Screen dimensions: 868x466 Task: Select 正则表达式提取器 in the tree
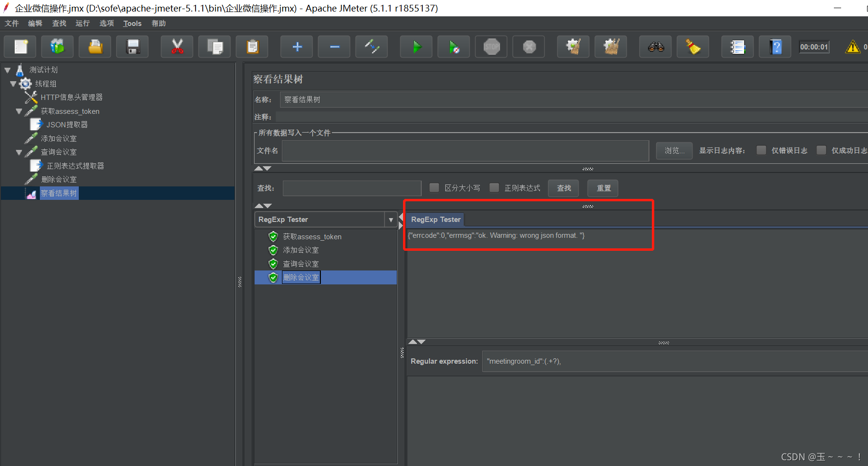point(75,166)
